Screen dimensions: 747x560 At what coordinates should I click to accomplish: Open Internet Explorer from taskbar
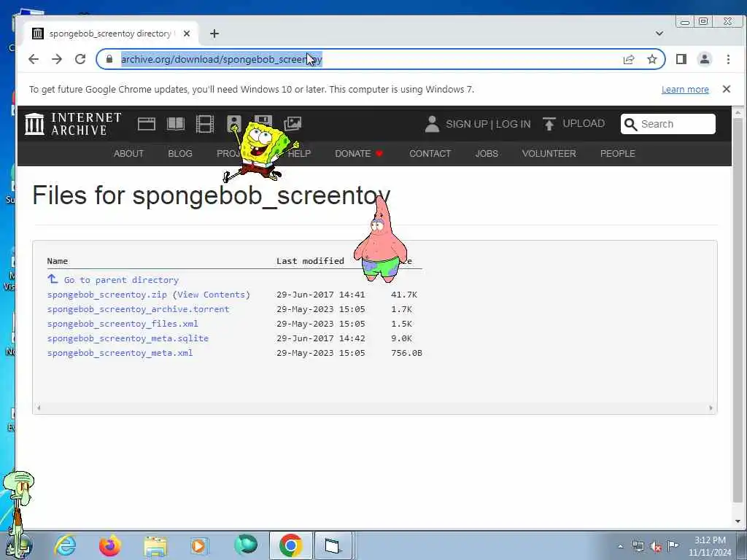[x=65, y=545]
